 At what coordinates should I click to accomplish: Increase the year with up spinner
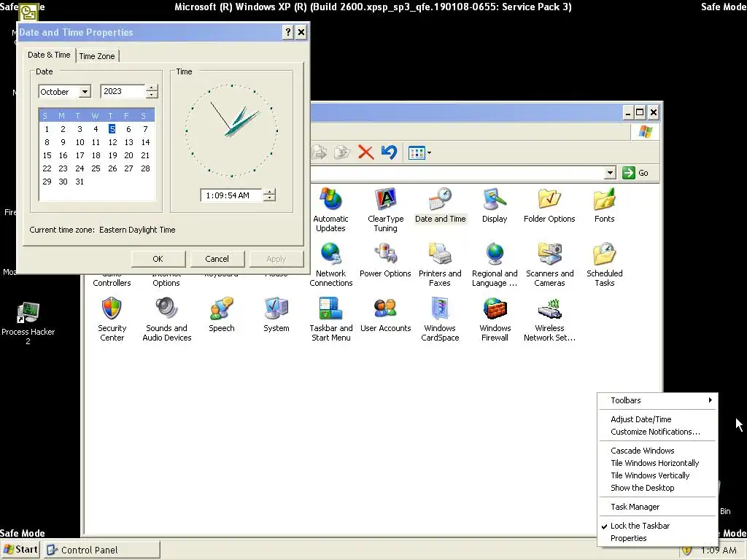[152, 88]
